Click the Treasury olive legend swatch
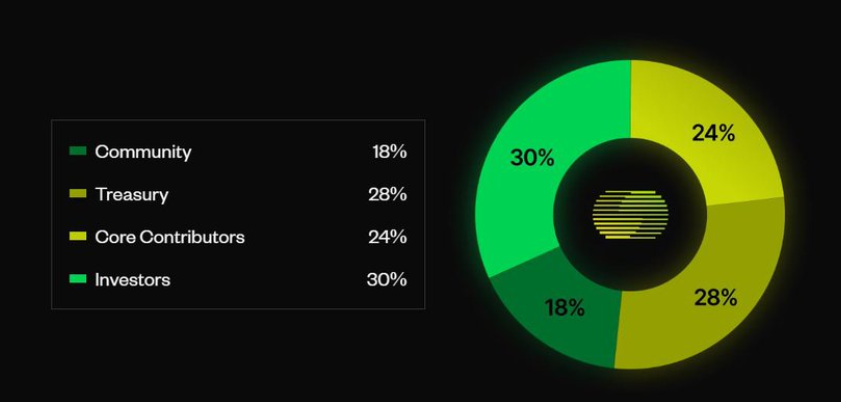 coord(78,193)
